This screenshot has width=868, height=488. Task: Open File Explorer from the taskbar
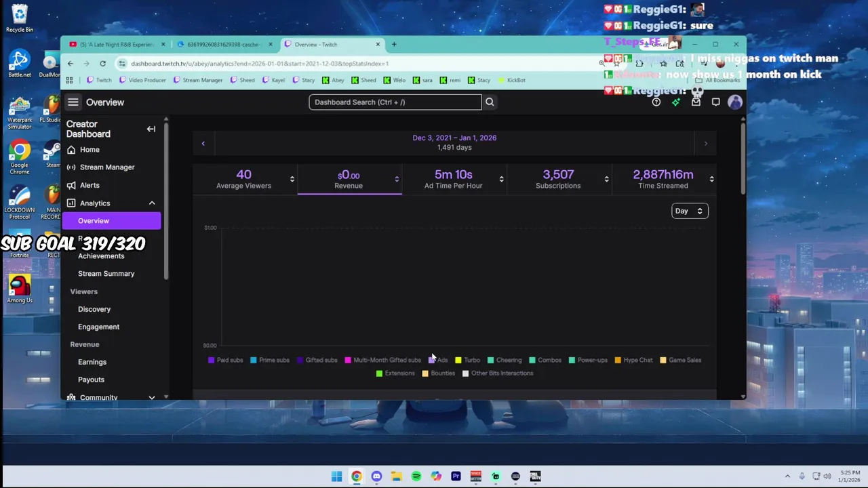396,476
